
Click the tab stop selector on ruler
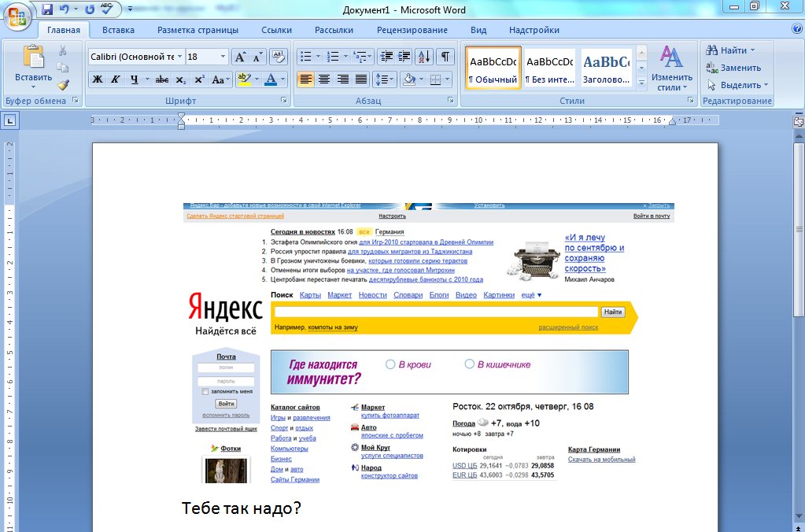tap(9, 121)
